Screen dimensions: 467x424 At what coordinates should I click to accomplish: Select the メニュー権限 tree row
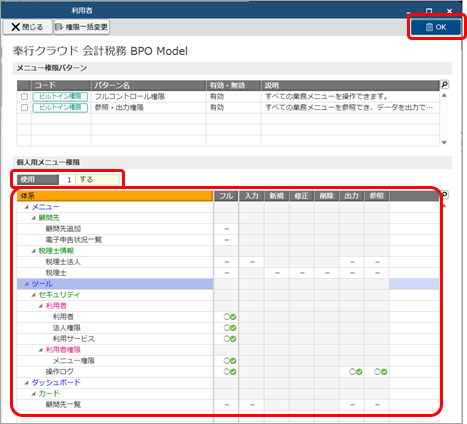click(x=115, y=361)
